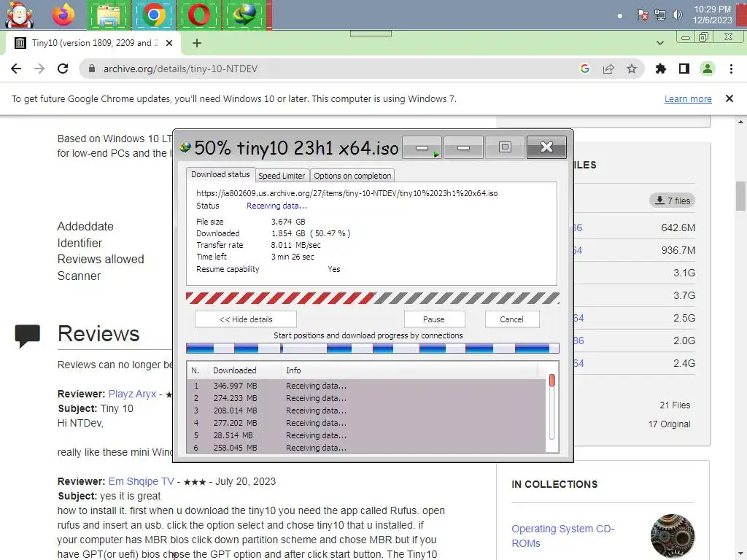Select the Tiny10 browser tab

[94, 43]
